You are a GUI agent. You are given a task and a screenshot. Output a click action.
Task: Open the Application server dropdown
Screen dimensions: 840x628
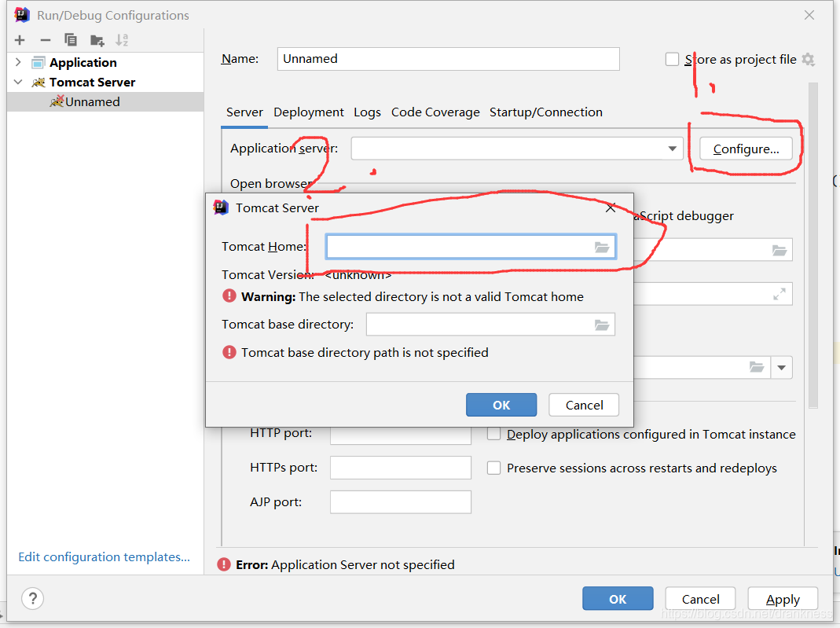(673, 149)
